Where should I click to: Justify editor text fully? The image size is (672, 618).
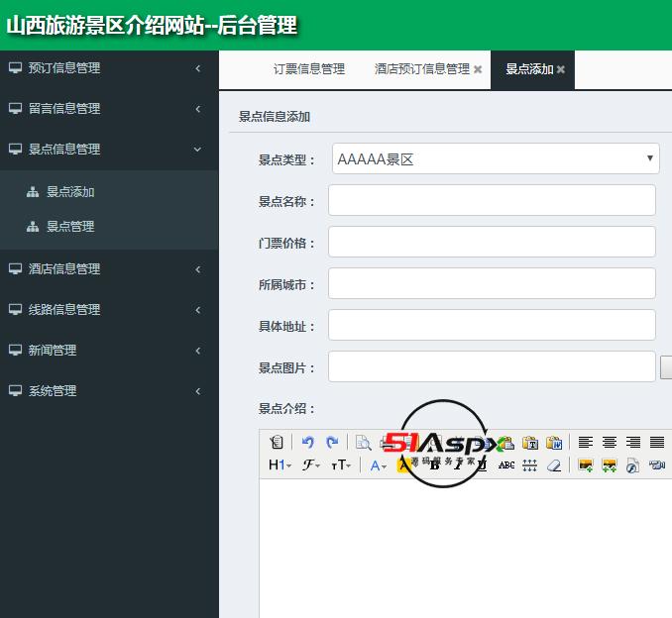[x=657, y=442]
